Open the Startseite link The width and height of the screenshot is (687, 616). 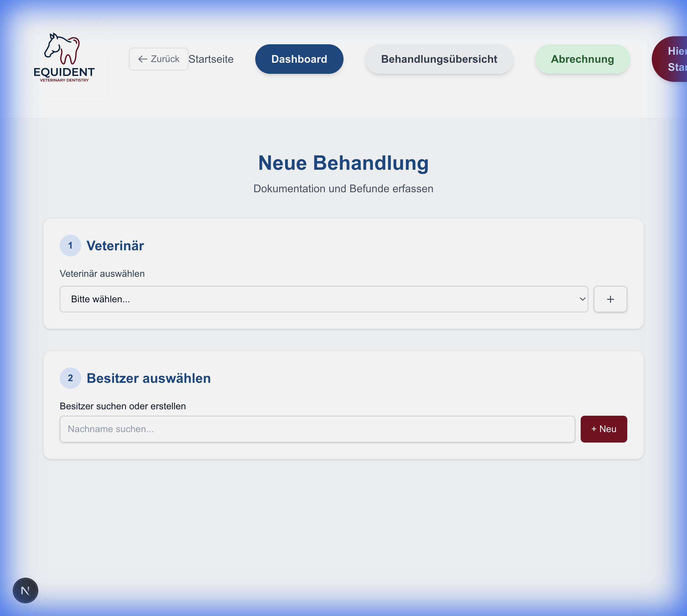click(x=211, y=59)
